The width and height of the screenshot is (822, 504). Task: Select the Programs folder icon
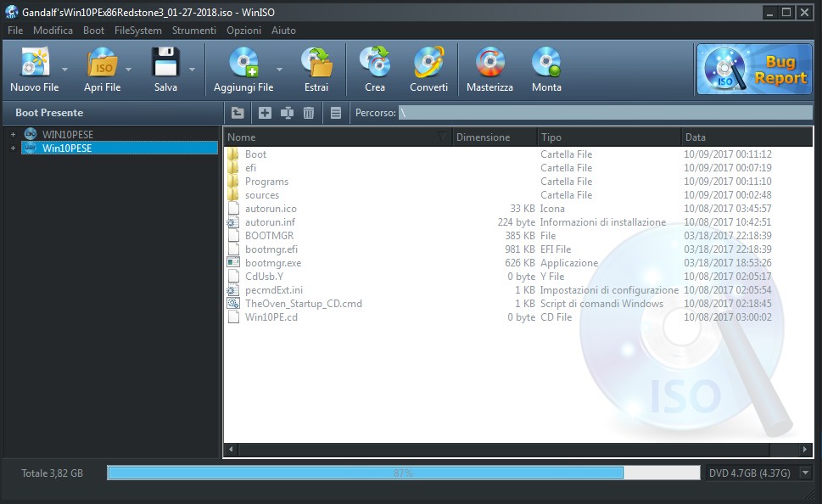233,182
